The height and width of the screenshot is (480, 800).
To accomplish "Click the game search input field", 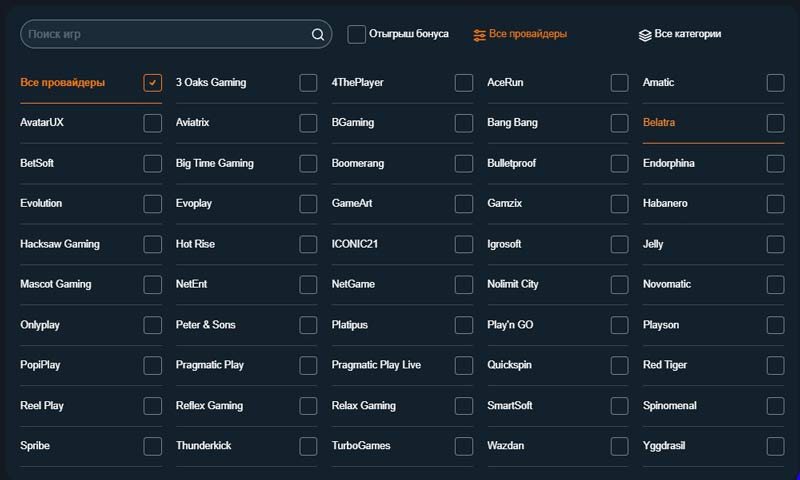I will tap(165, 34).
